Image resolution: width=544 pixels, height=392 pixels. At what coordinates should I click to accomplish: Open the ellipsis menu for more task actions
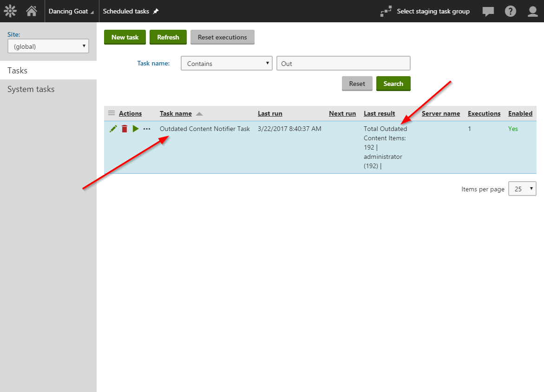tap(146, 129)
